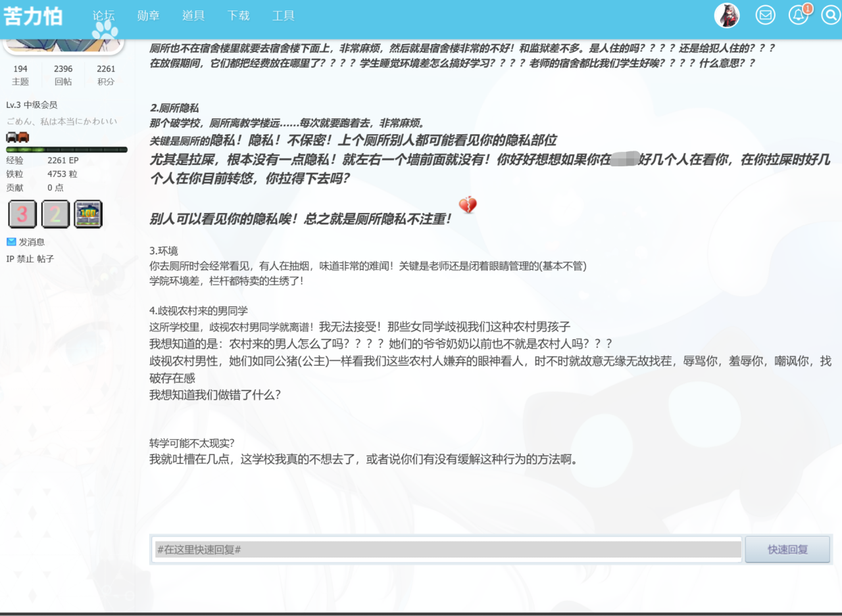
Task: Click the 2261 EP experience value
Action: (x=63, y=160)
